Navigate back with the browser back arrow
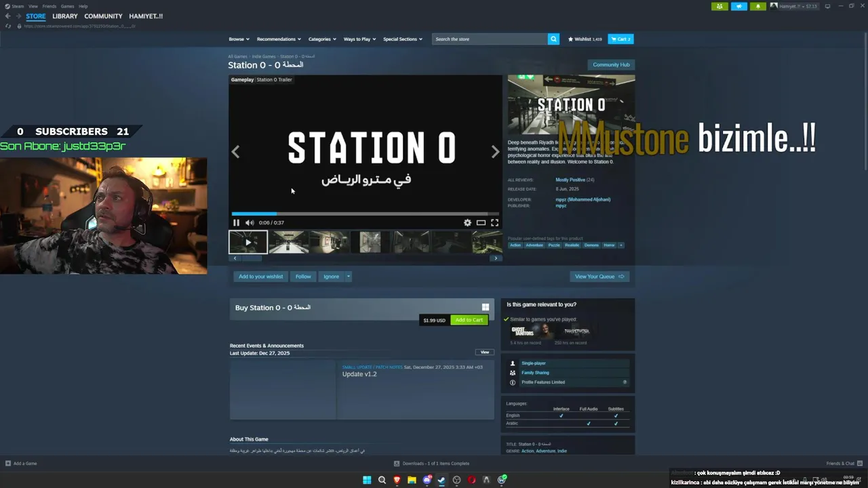 [x=8, y=16]
